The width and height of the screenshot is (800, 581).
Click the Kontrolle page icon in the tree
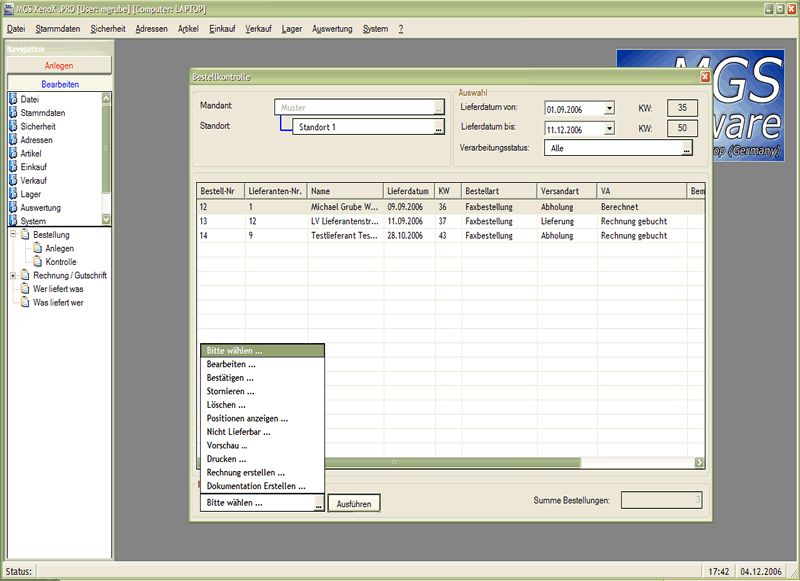(37, 262)
